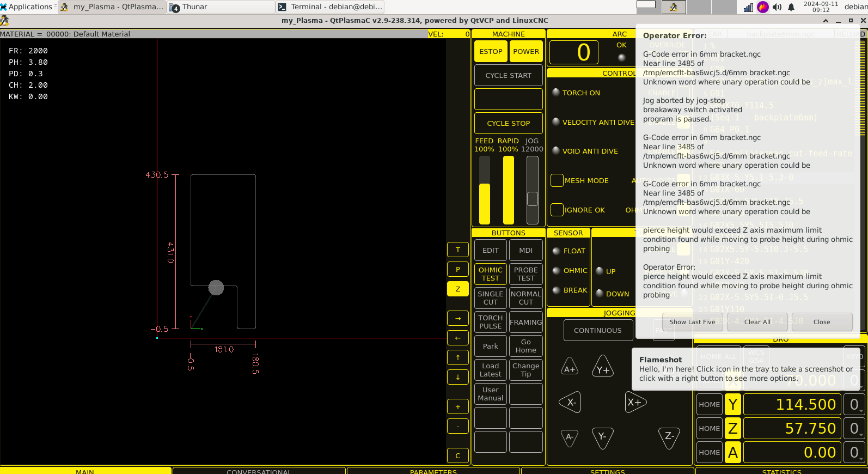Adjust the JOG speed slider
The image size is (868, 474).
pyautogui.click(x=533, y=190)
